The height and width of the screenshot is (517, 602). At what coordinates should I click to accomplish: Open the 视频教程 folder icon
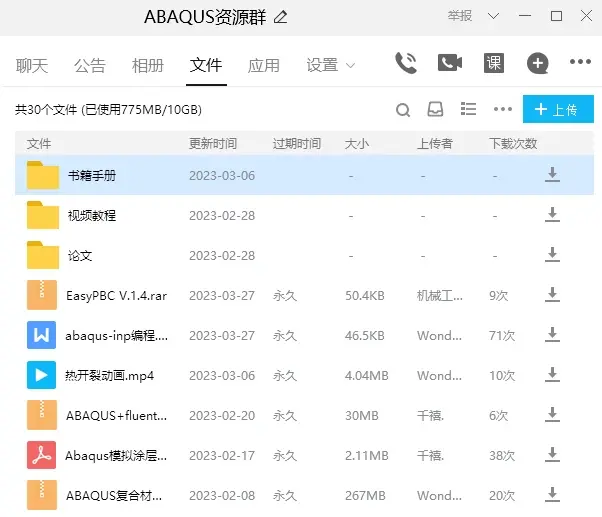tap(43, 215)
